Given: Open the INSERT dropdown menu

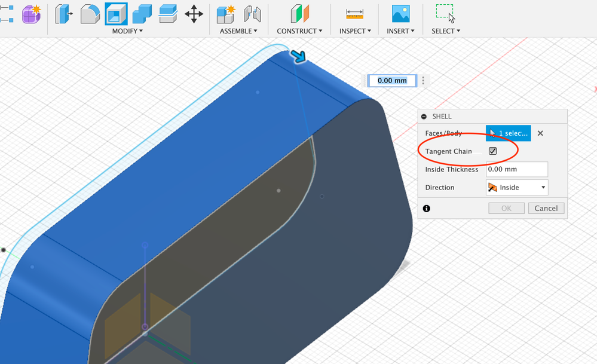Looking at the screenshot, I should click(400, 31).
